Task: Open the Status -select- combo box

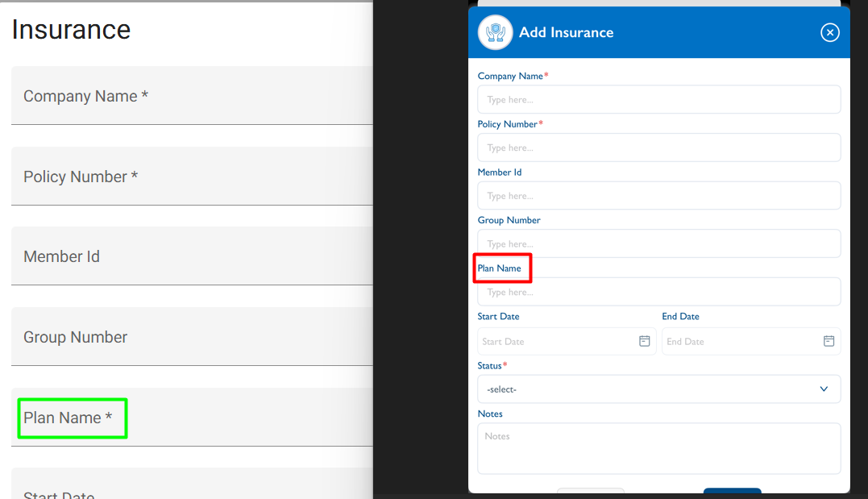Action: pos(645,389)
